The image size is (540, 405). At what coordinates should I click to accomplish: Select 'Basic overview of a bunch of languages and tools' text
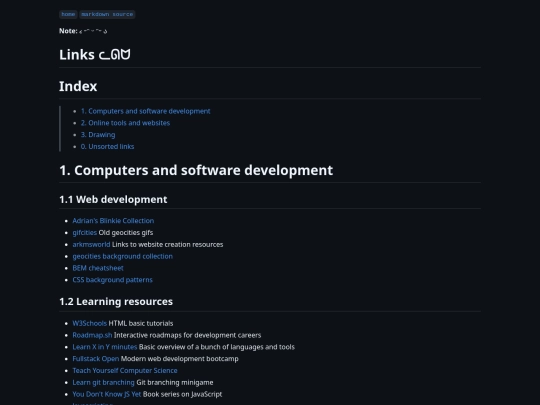tap(217, 347)
